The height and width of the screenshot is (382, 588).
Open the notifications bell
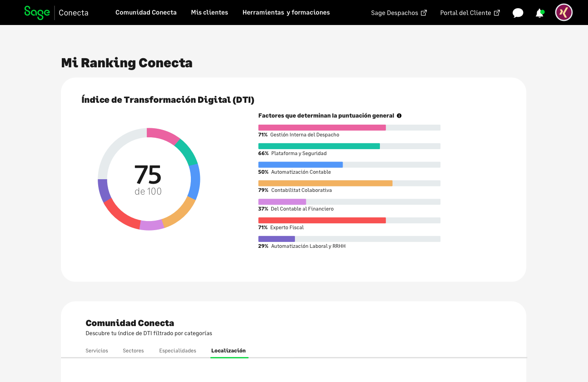click(539, 13)
